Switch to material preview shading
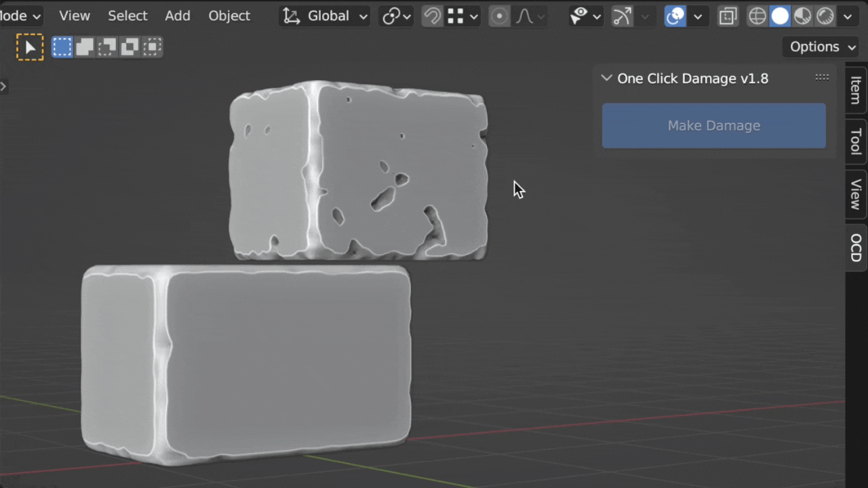Viewport: 868px width, 488px height. (803, 16)
